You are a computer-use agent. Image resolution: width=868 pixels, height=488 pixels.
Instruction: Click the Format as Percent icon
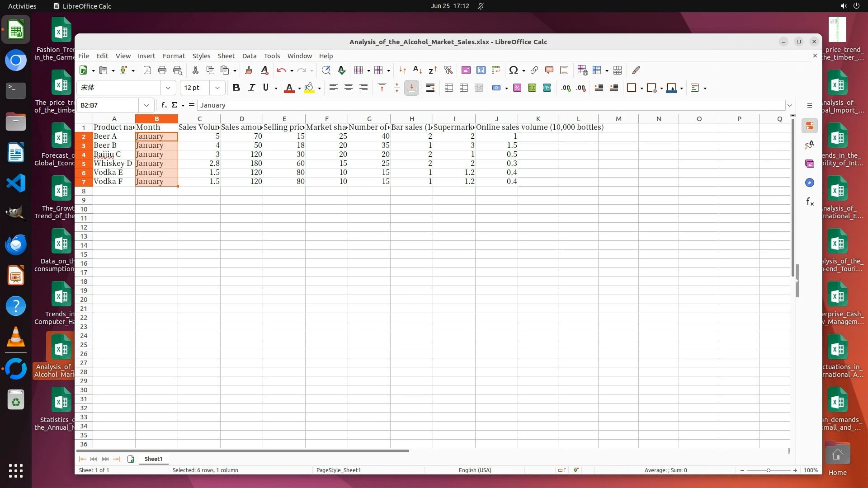tap(517, 88)
